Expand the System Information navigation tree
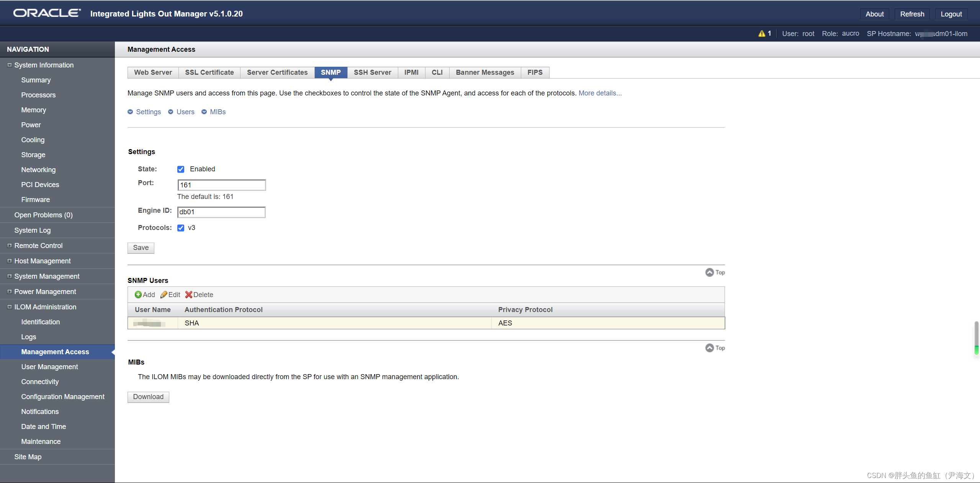 point(9,64)
